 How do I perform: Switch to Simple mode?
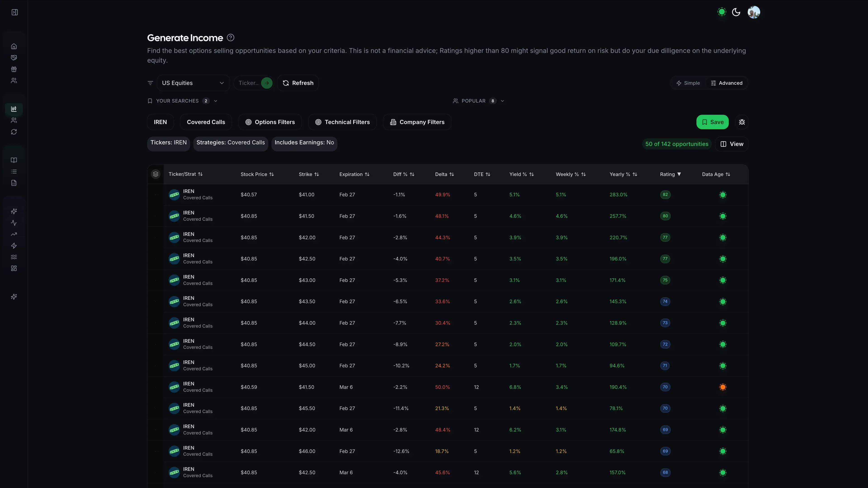[x=688, y=83]
